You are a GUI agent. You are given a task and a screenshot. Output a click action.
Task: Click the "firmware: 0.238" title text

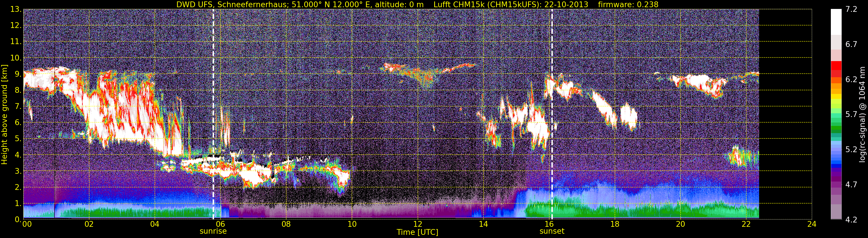pos(628,4)
